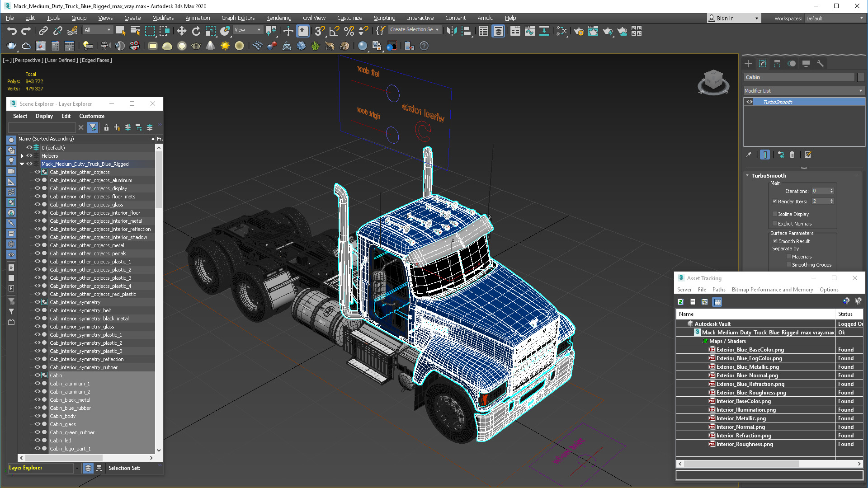
Task: Hide the Cabin_glass layer object
Action: [38, 424]
